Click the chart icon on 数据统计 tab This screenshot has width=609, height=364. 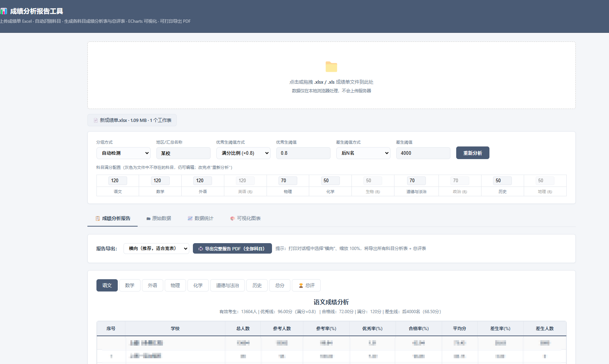[190, 219]
